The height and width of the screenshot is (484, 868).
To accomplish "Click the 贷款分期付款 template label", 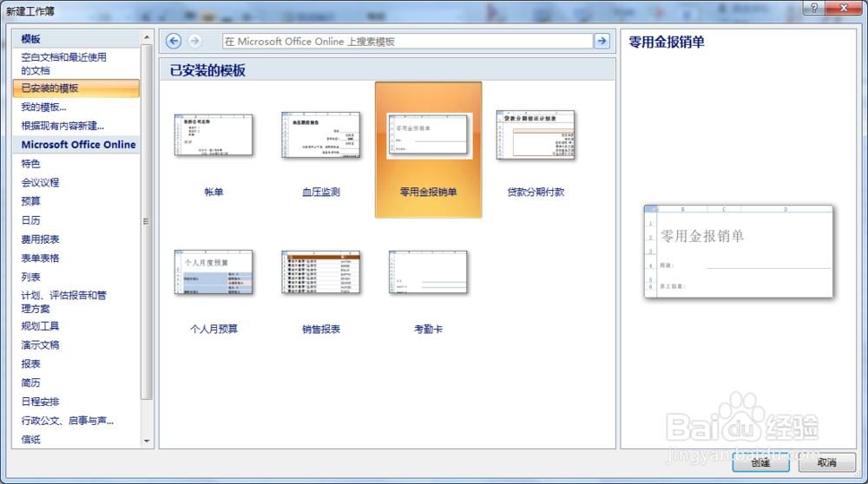I will (536, 192).
